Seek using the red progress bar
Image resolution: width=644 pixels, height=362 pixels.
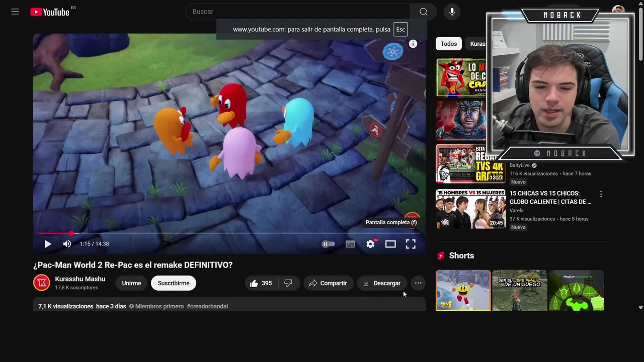[x=229, y=233]
